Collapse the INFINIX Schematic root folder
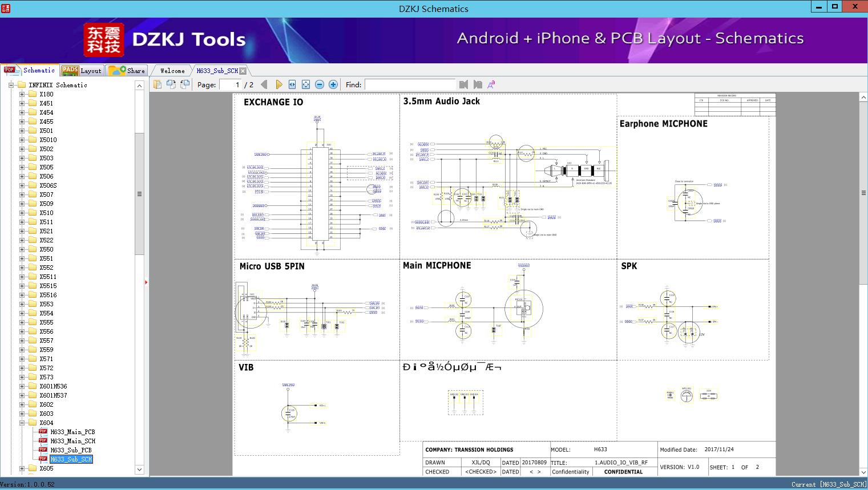 coord(11,85)
